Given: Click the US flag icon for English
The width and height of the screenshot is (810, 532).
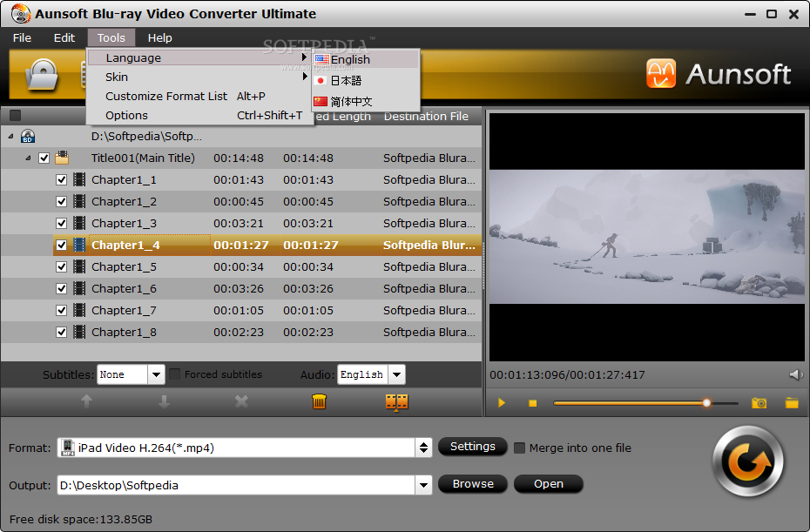Looking at the screenshot, I should pyautogui.click(x=322, y=59).
